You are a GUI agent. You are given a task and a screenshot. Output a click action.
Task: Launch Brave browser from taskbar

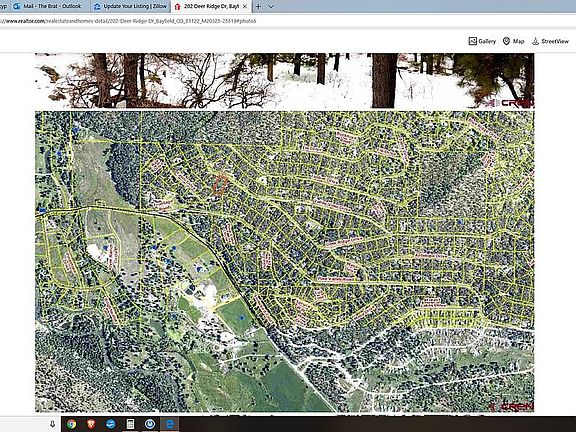[x=91, y=424]
